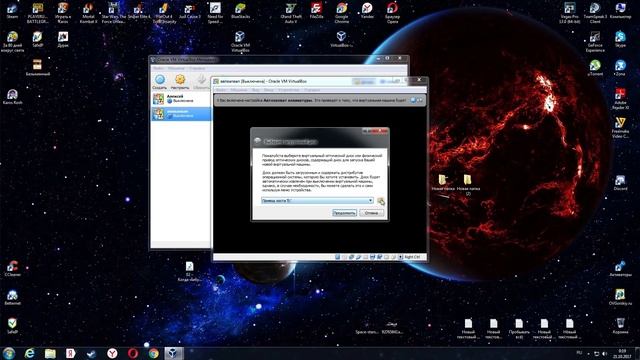The height and width of the screenshot is (360, 640).
Task: Select the highlighted powered-off virtual machine entry
Action: click(x=181, y=113)
